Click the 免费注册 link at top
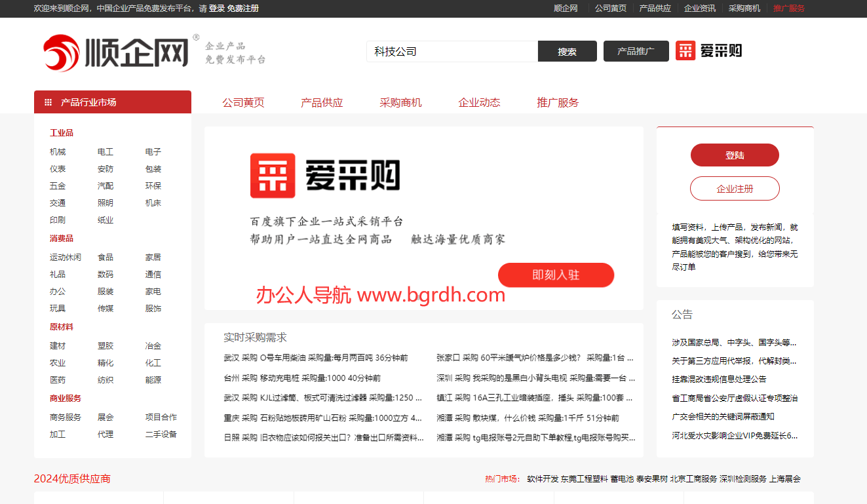This screenshot has height=504, width=867. pyautogui.click(x=243, y=9)
